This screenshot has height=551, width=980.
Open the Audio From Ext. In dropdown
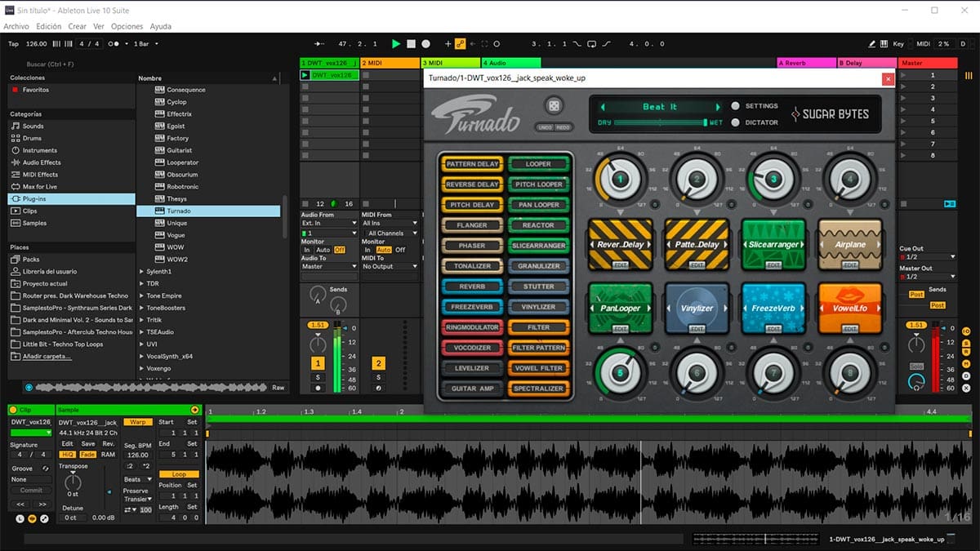(328, 223)
